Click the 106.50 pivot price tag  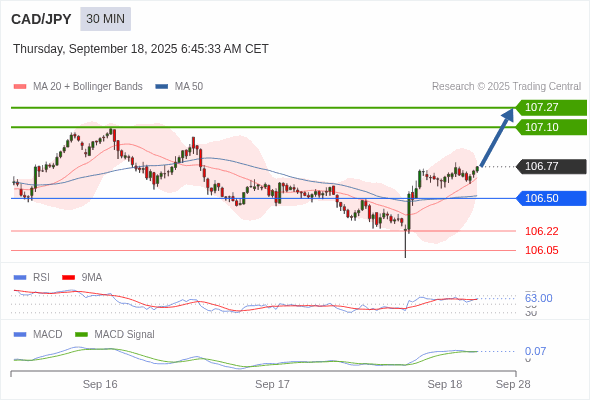(551, 198)
